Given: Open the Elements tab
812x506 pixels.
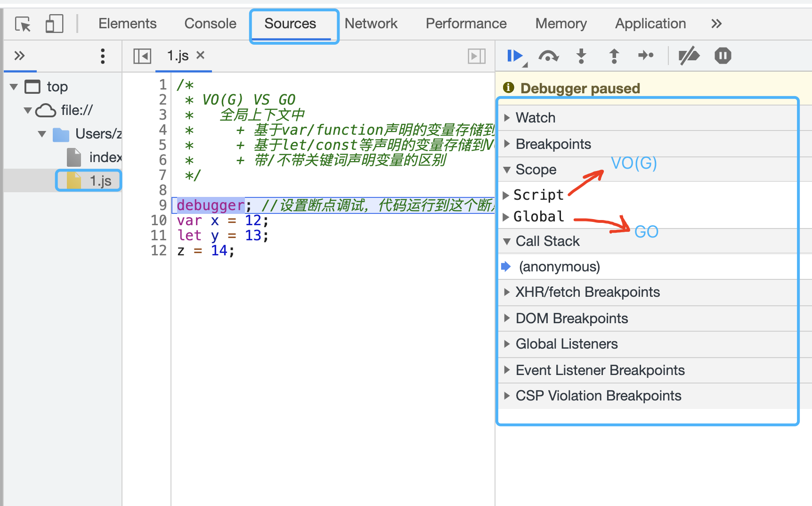Looking at the screenshot, I should coord(127,24).
